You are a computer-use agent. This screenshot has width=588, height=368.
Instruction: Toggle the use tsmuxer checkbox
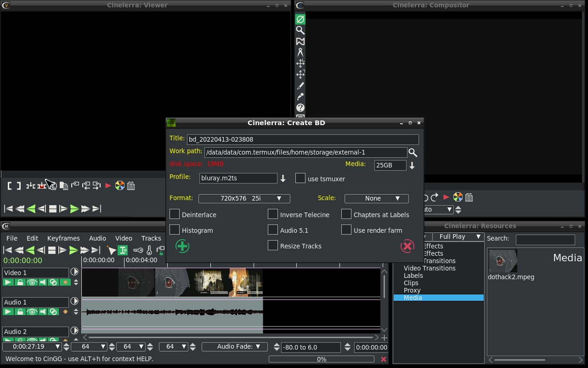point(300,178)
